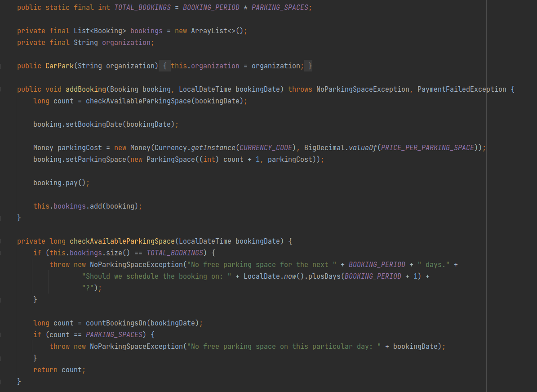This screenshot has width=537, height=392.
Task: Click the 'PRICE_PER_PARKING_SPACE' constant
Action: pos(427,148)
